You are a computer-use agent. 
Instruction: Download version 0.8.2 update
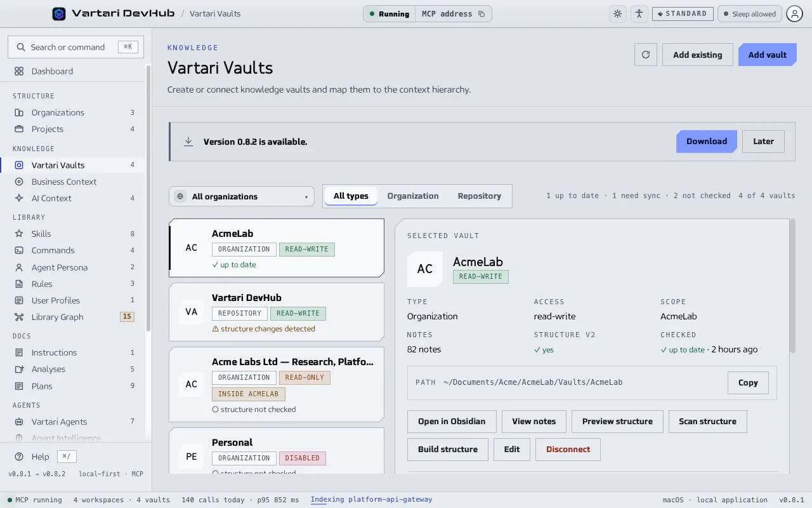[x=707, y=141]
